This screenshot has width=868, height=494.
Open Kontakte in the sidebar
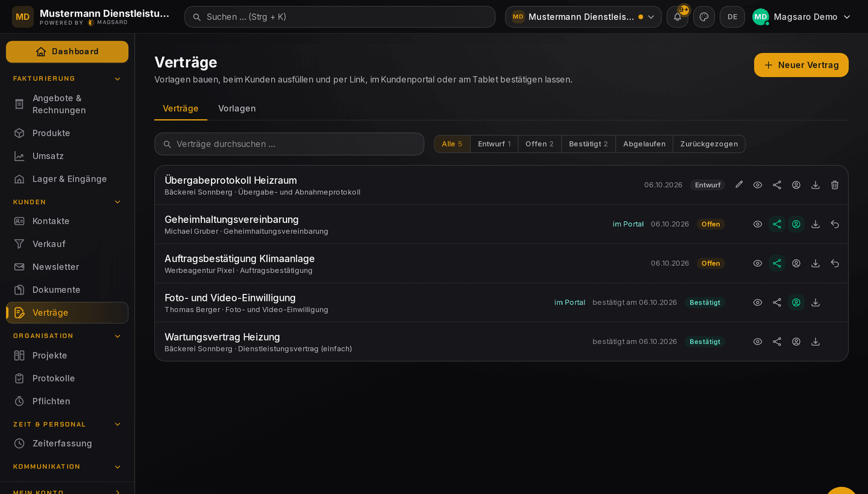pos(67,221)
